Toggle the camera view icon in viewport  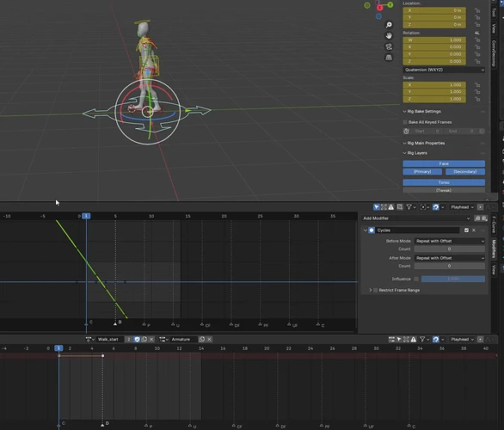point(389,46)
